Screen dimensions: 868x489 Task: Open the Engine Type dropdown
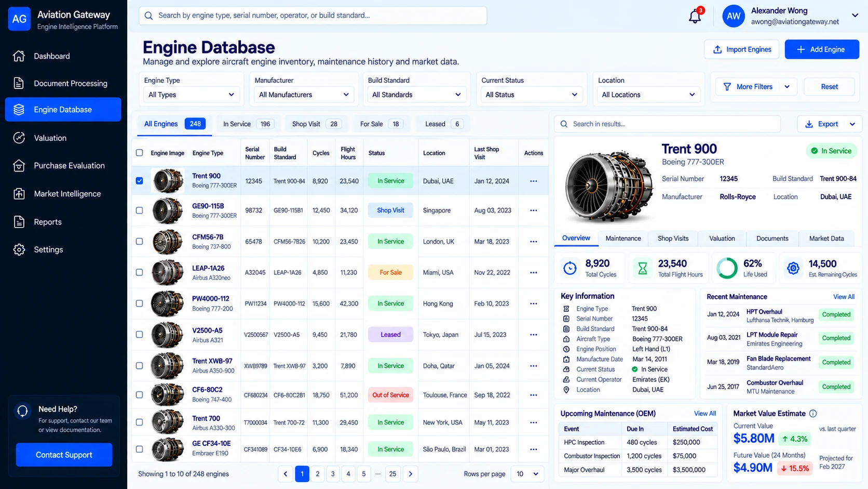[191, 95]
